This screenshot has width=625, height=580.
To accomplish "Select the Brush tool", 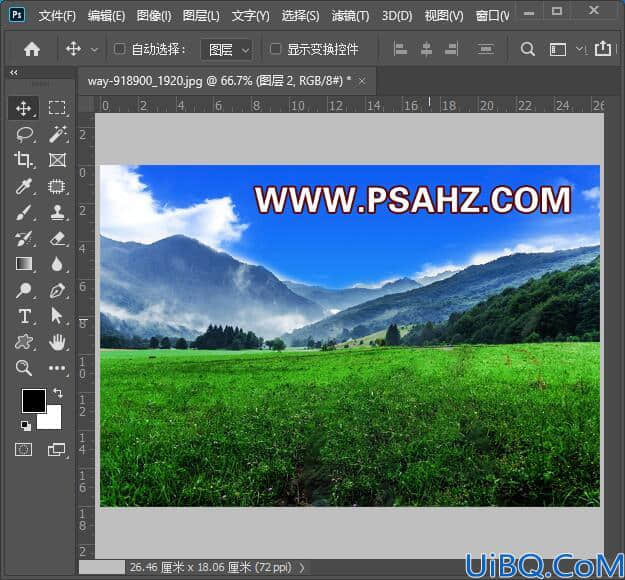I will 24,212.
